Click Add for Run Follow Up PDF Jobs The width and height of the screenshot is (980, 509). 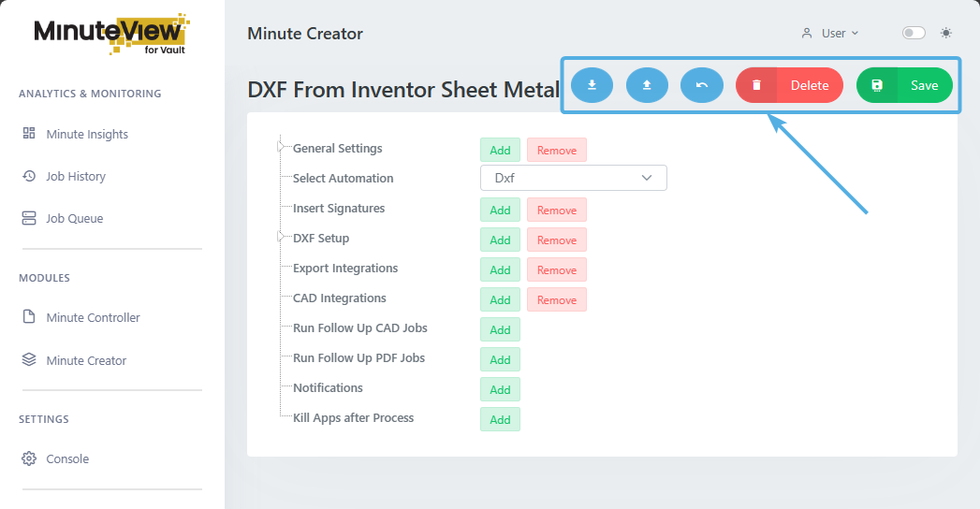[500, 359]
